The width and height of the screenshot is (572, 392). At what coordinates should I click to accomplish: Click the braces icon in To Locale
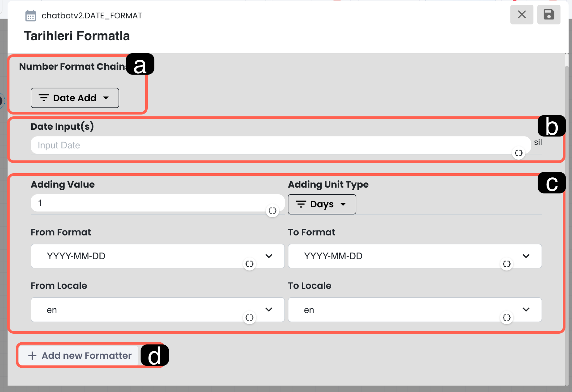[506, 318]
